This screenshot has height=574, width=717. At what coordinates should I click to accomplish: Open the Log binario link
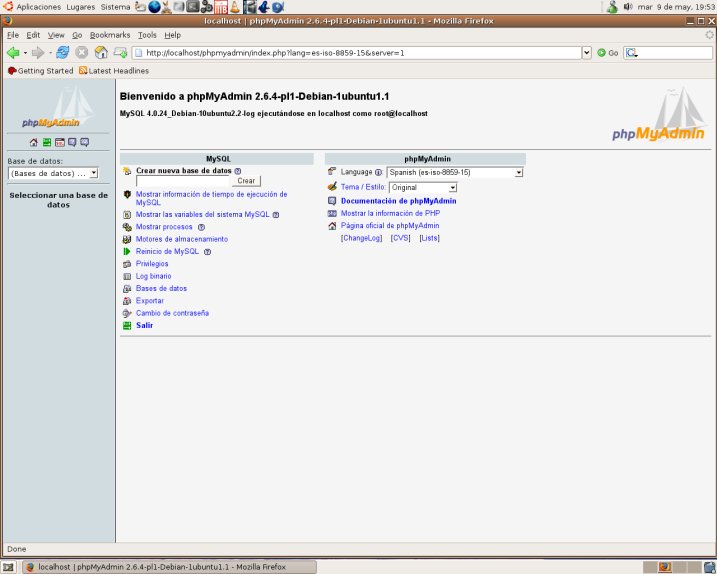click(154, 276)
